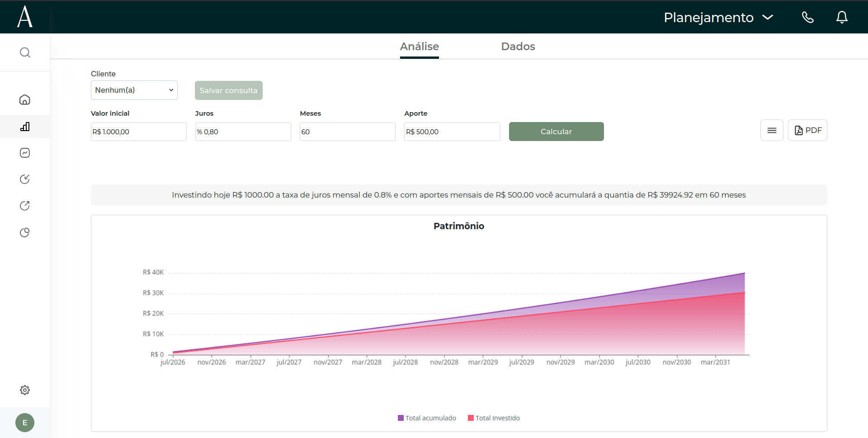Go to home icon in sidebar

(25, 99)
